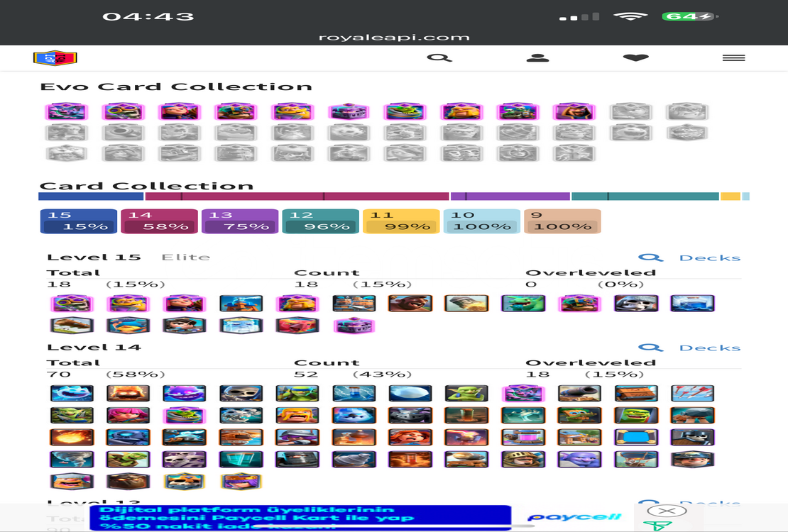Select the Zap spell card

354,394
